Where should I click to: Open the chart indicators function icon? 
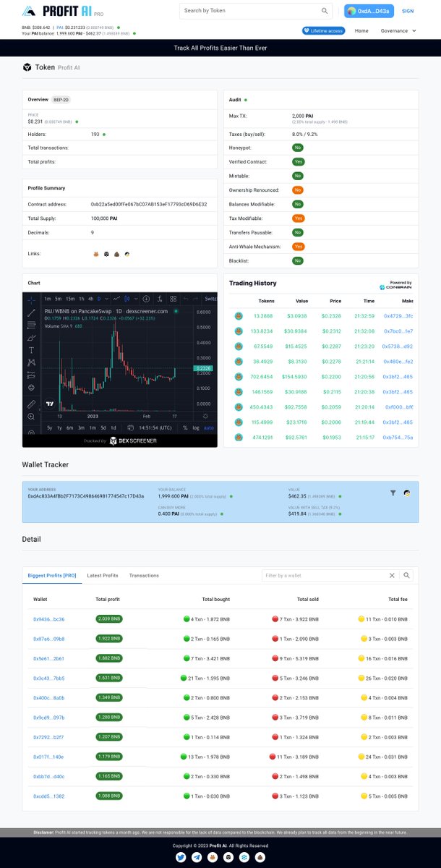coord(160,299)
